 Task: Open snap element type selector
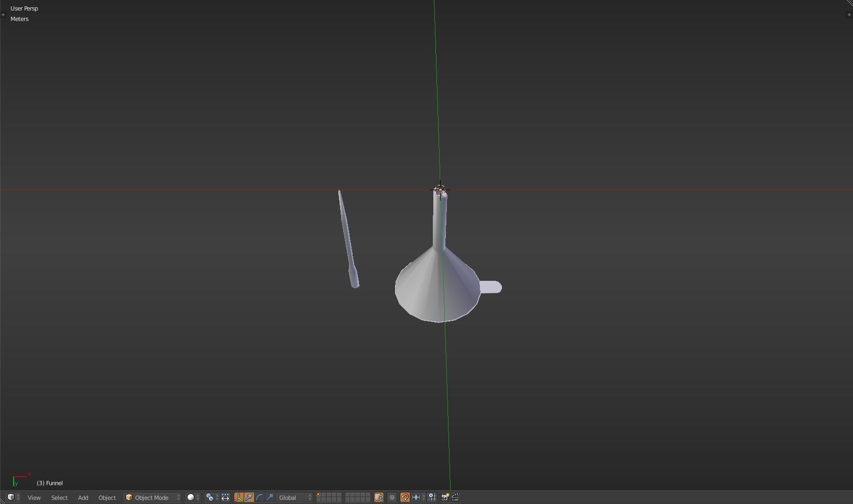[418, 497]
